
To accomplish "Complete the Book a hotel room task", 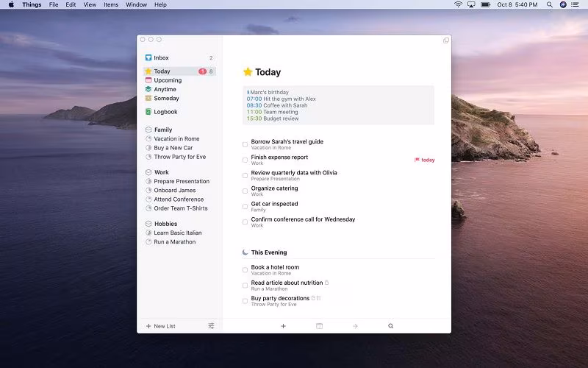I will pyautogui.click(x=245, y=269).
